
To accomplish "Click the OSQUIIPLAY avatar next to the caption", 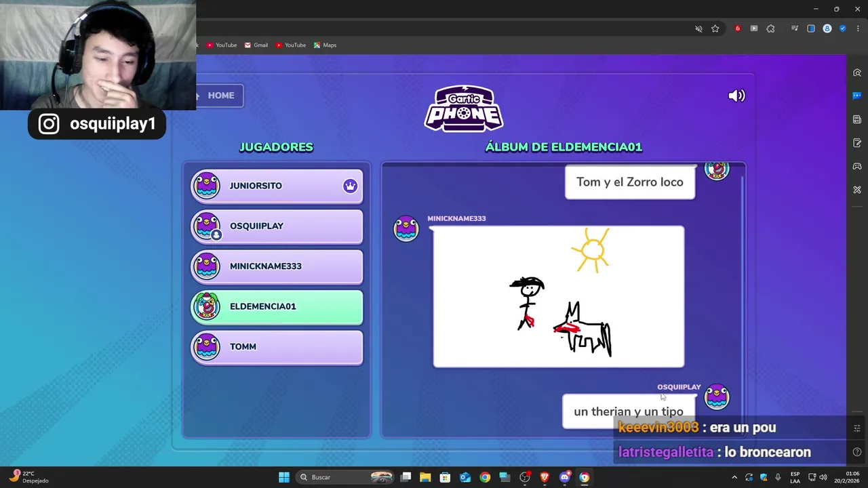I will click(x=717, y=397).
